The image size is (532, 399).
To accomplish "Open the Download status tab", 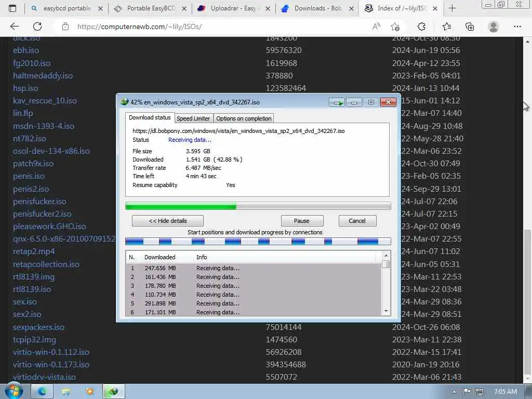I will 150,117.
